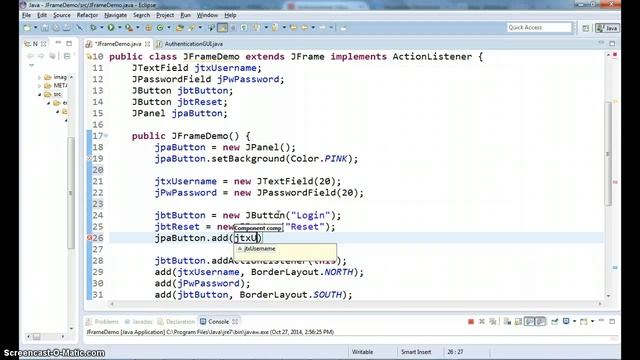This screenshot has width=640, height=360.
Task: Click line 29 add(jtxUsername, BorderLayout.NORTH) text
Action: tap(259, 272)
